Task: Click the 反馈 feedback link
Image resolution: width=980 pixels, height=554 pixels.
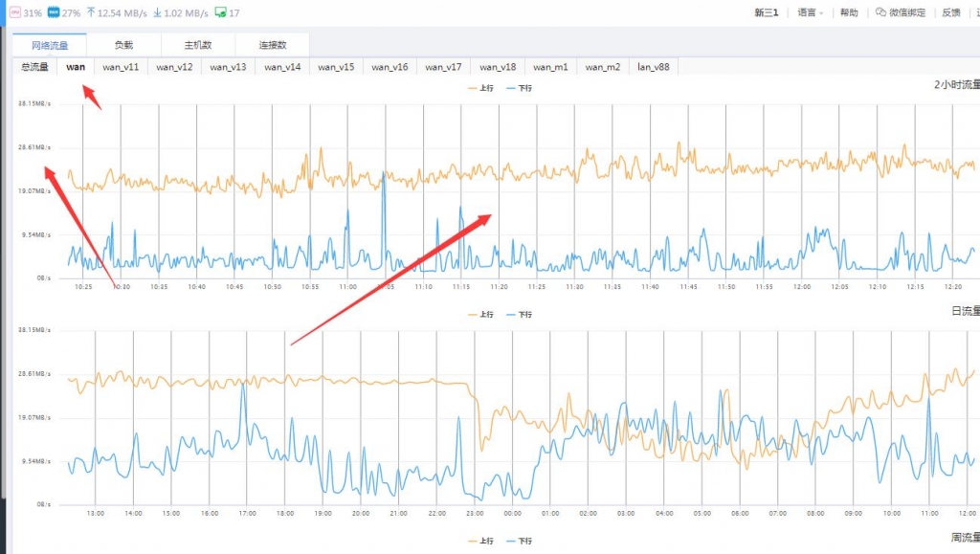Action: 950,12
